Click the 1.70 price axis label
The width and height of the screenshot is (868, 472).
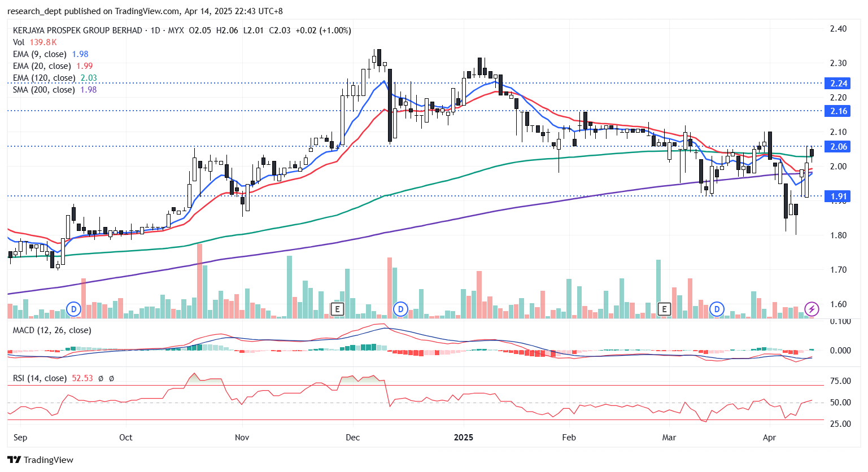[x=838, y=270]
